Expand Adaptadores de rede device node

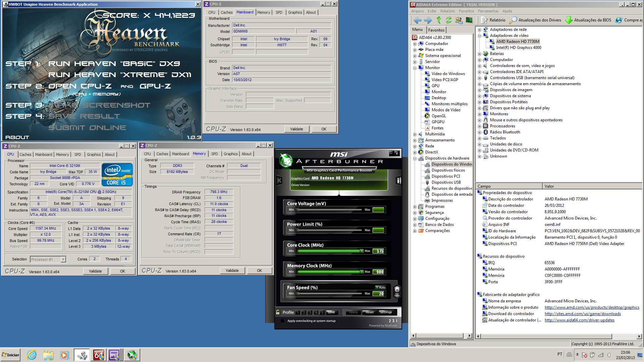pyautogui.click(x=480, y=29)
